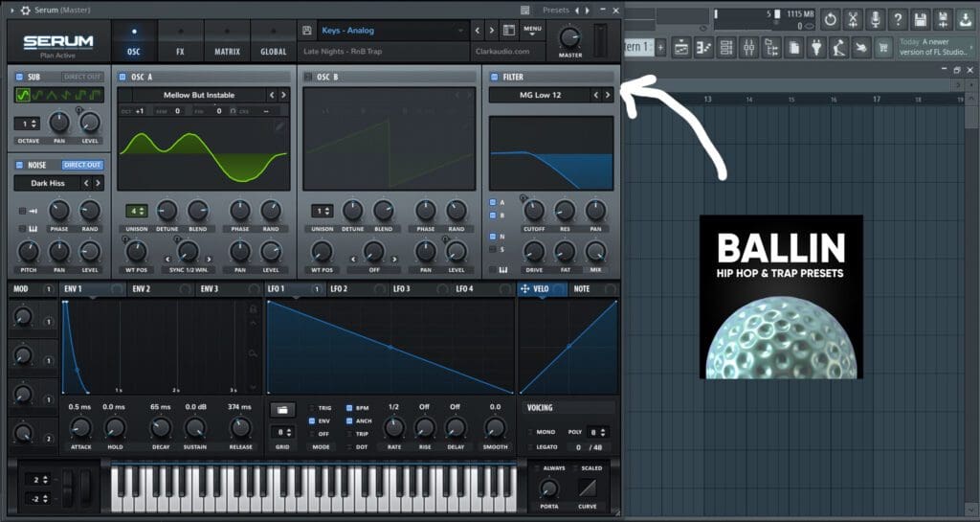This screenshot has width=980, height=522.
Task: Toggle the FILTER enable switch
Action: [x=495, y=77]
